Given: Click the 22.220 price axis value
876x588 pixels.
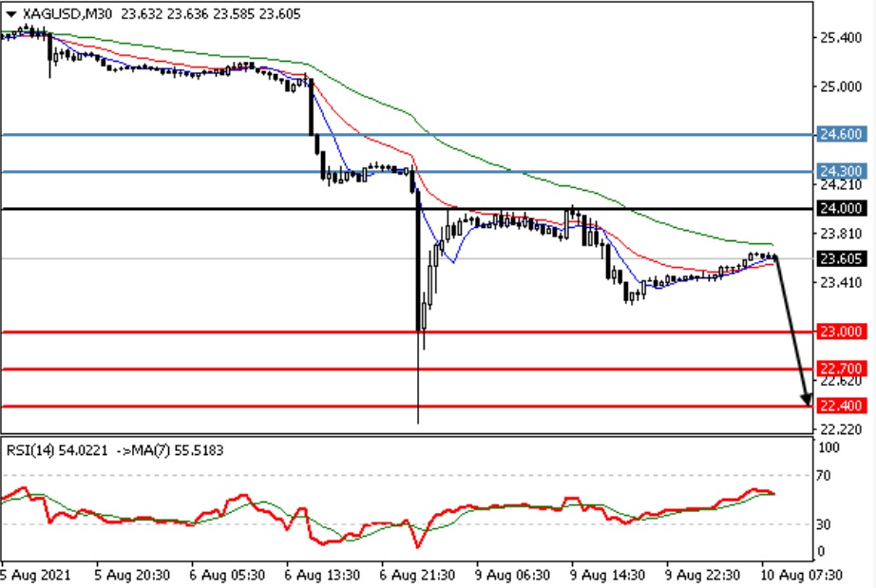Looking at the screenshot, I should click(x=841, y=428).
